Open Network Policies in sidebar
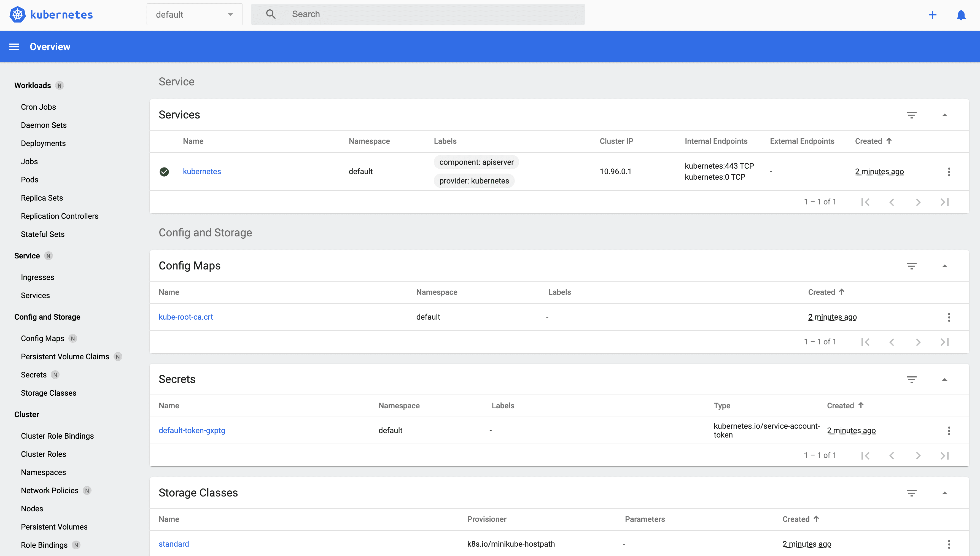The width and height of the screenshot is (980, 556). pos(50,491)
